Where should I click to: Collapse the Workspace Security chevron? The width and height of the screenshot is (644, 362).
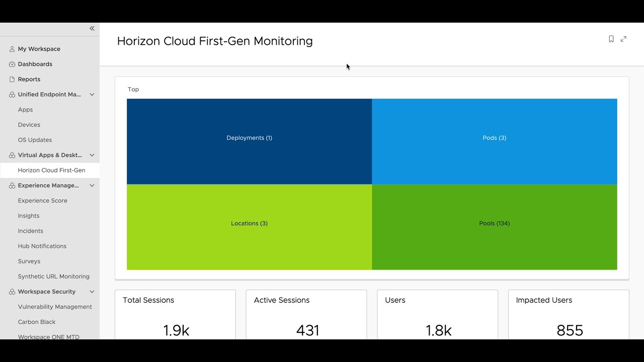coord(92,291)
